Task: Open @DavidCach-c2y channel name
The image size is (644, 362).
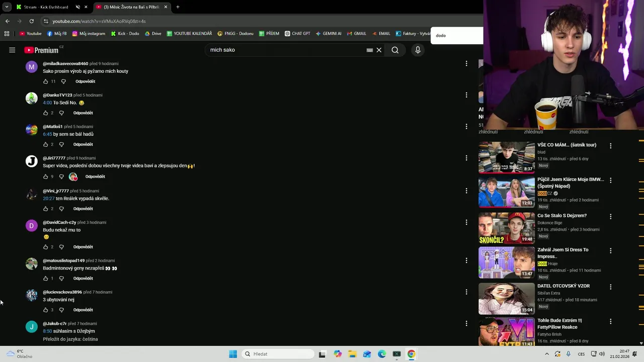Action: [59, 222]
